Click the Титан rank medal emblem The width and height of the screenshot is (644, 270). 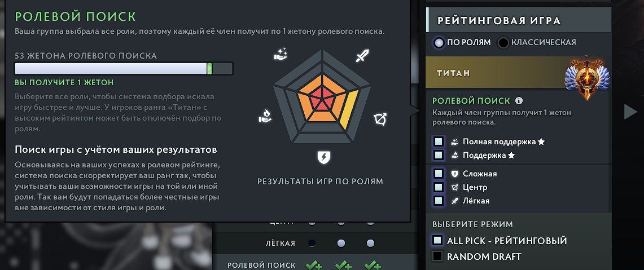pos(587,77)
